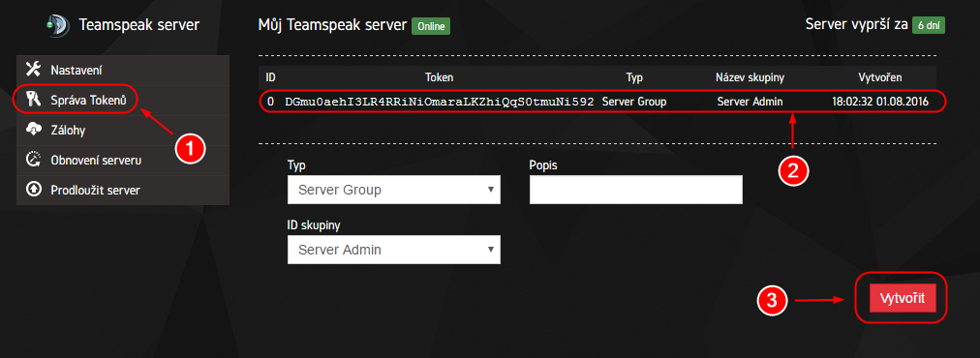Choose Prodloužit server menu entry

coord(123,190)
